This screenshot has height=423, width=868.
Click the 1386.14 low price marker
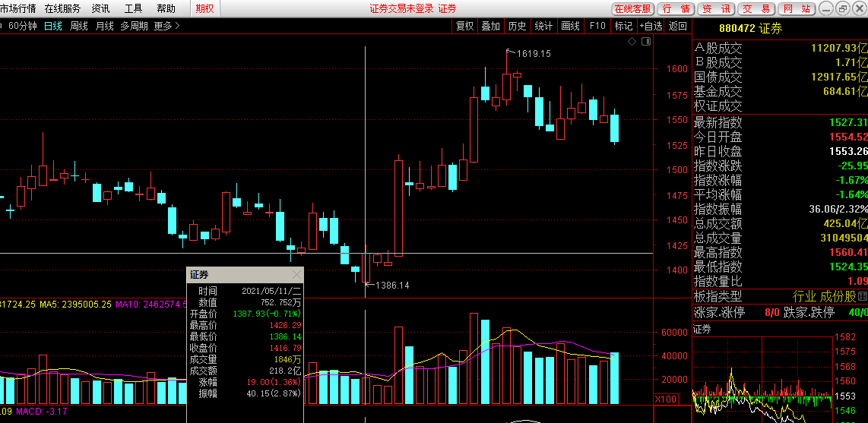[x=392, y=286]
